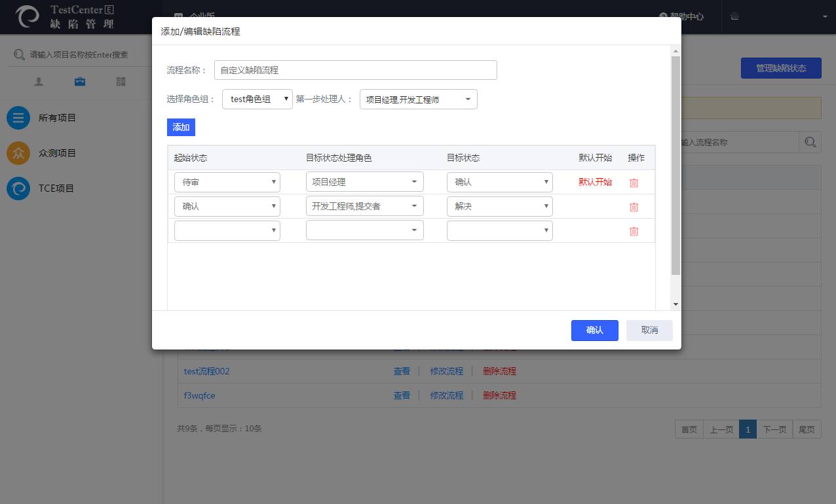836x504 pixels.
Task: Click the blue 添加 button
Action: tap(181, 127)
